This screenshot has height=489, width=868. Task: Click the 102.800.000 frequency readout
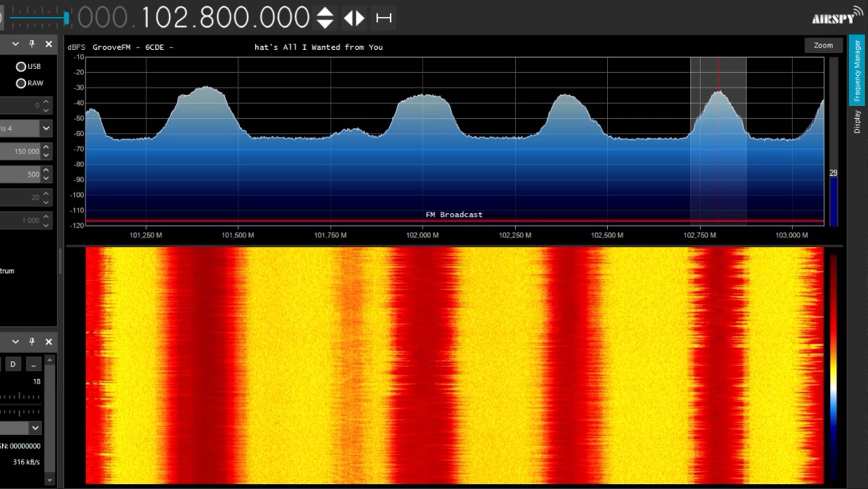click(x=223, y=17)
